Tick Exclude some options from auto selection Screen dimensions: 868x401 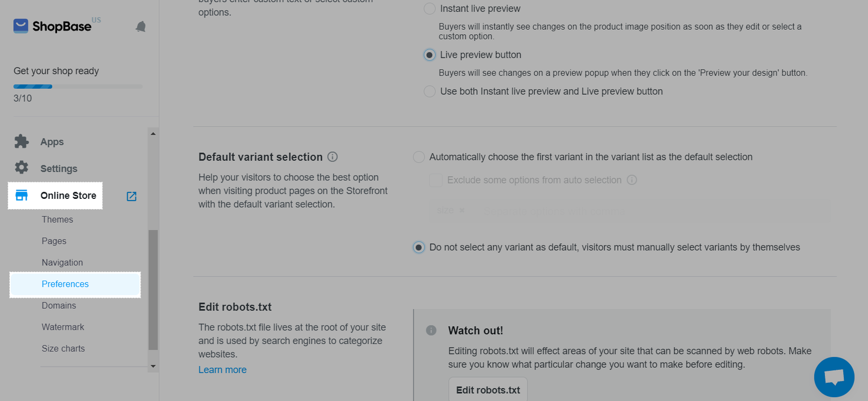(436, 180)
